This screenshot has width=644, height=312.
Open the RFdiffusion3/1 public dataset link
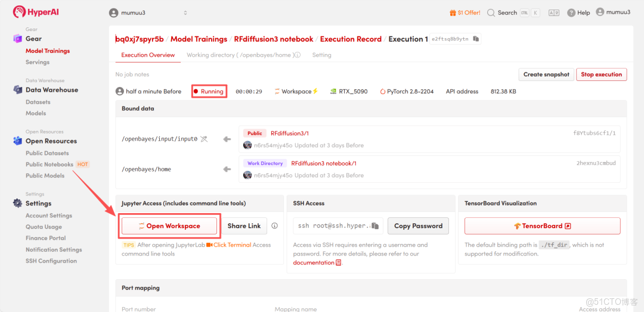click(290, 133)
